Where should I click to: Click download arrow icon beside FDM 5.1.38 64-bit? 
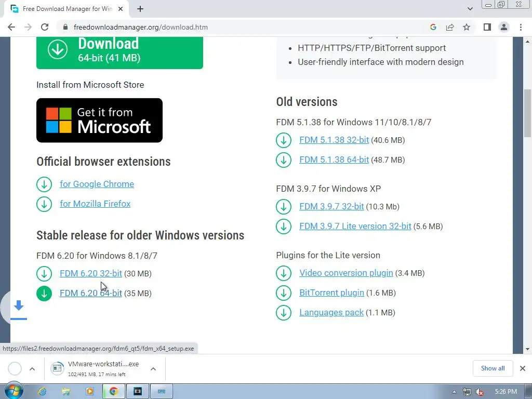284,160
